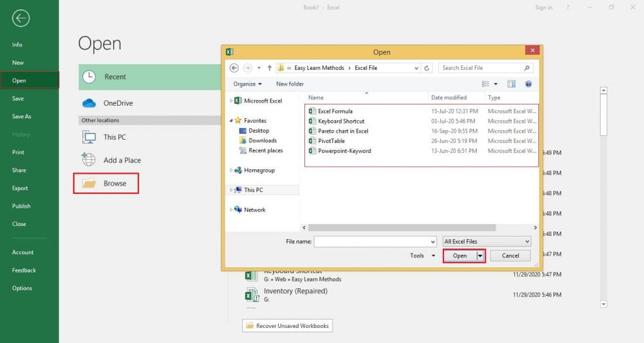Click the This PC computer icon
The image size is (644, 343).
[x=89, y=137]
